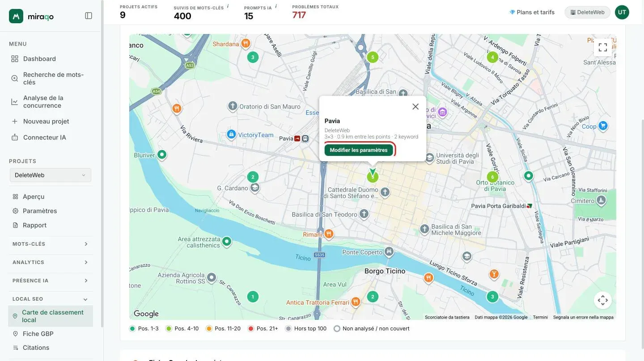Select the Area attrezzata calisthenics pin
Screen dimensions: 644x361
(227, 242)
